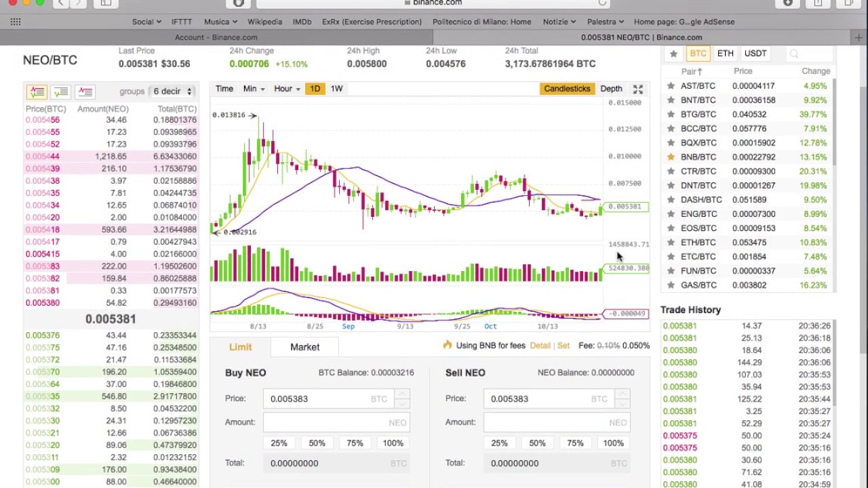The image size is (868, 488).
Task: Open the BNB fees Set link
Action: coord(564,346)
